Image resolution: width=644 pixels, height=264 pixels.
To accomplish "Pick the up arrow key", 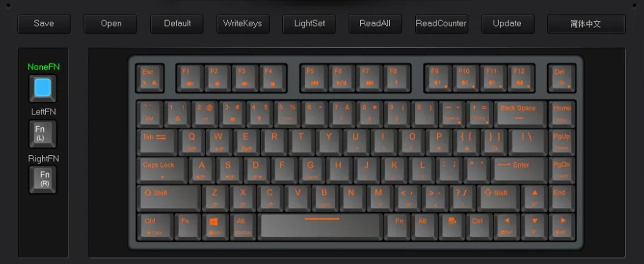I will [534, 198].
